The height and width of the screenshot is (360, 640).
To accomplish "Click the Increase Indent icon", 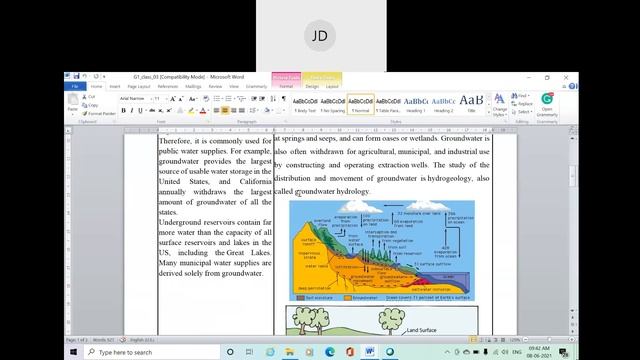I will 262,99.
